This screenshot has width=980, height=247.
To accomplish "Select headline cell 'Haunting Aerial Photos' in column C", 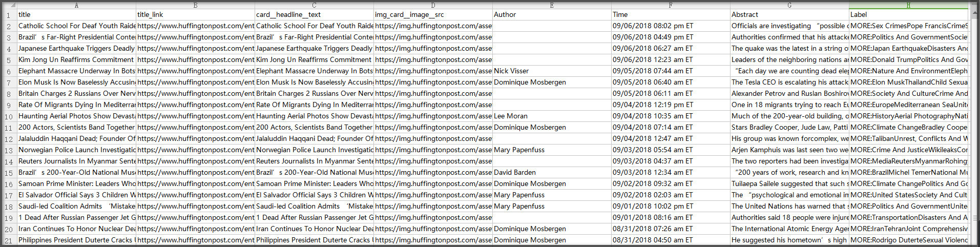I will [314, 116].
